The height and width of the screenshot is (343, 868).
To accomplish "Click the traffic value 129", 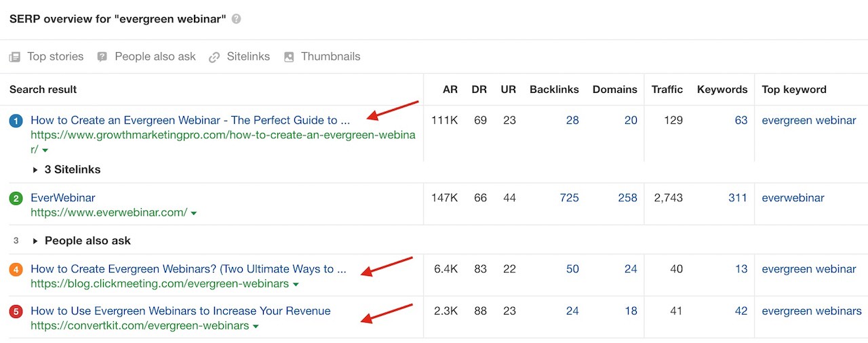I will pos(673,120).
